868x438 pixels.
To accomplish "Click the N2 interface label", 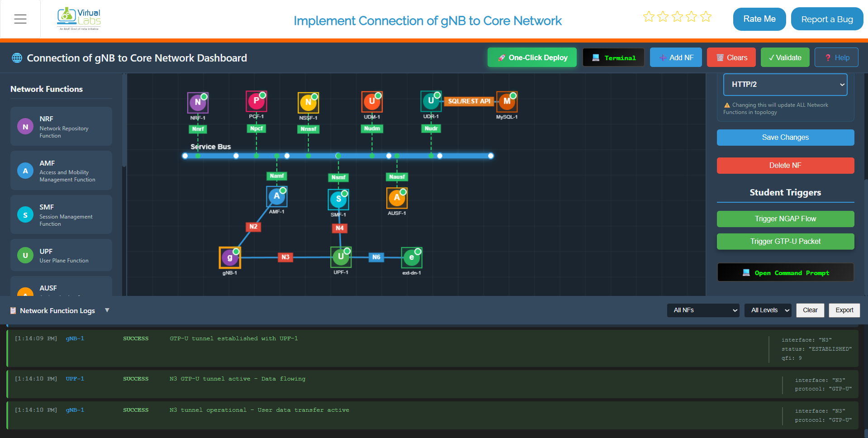I will point(253,226).
